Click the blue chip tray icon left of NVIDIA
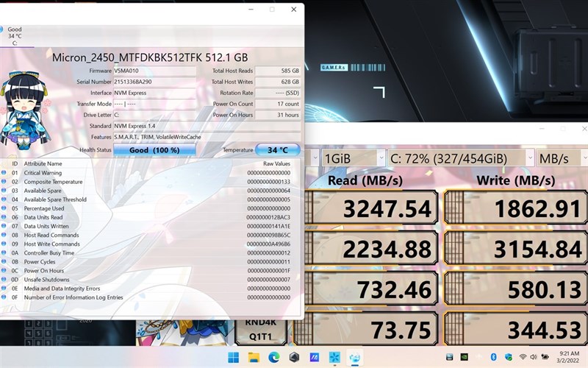Screen dimensions: 588x368 tap(450, 357)
